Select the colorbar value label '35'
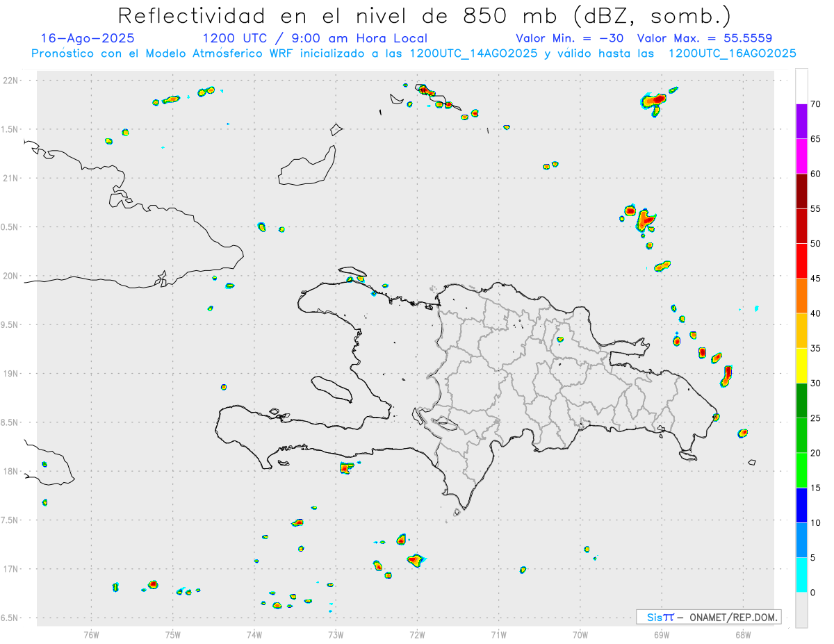The height and width of the screenshot is (644, 834). (x=815, y=348)
